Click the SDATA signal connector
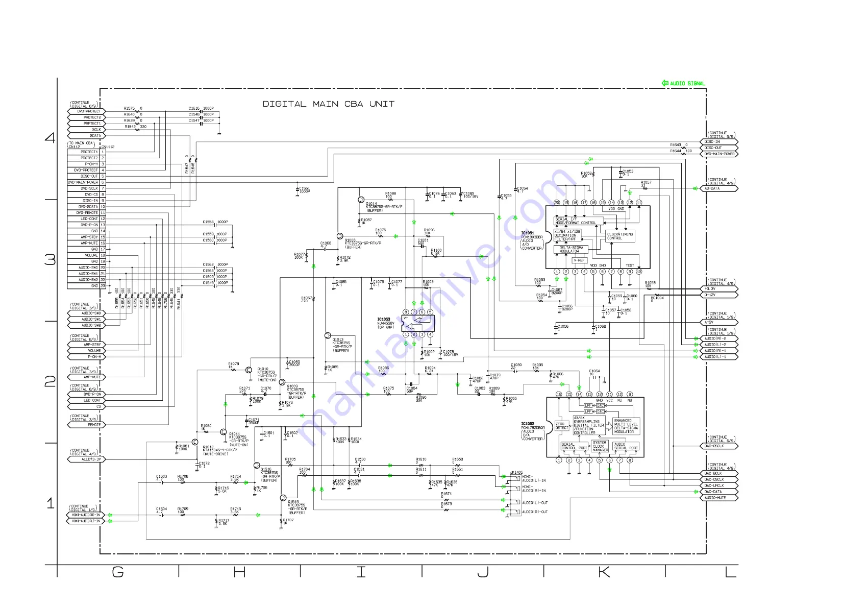The image size is (868, 608). tap(86, 136)
